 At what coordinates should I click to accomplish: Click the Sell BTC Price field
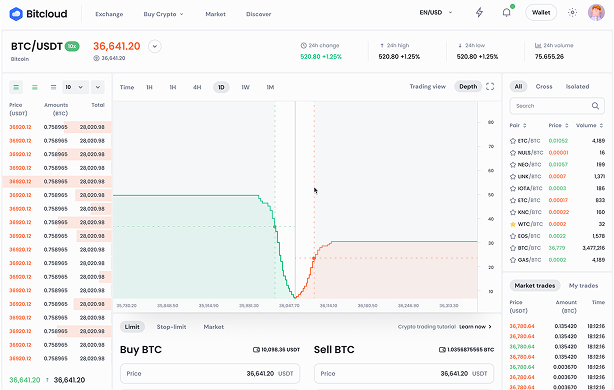tap(404, 374)
